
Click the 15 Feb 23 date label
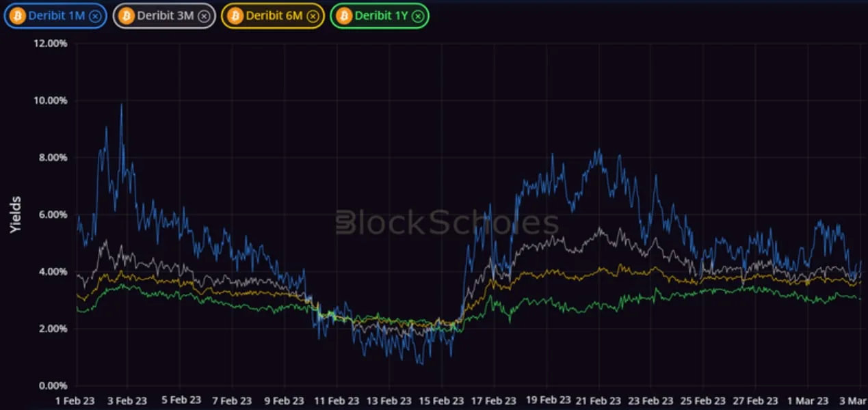[441, 401]
